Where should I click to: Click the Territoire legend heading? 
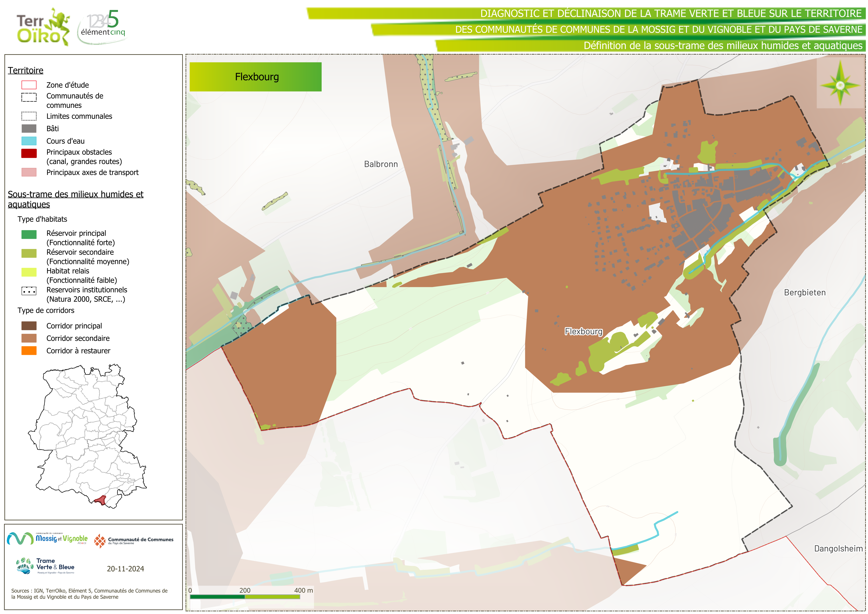point(26,71)
